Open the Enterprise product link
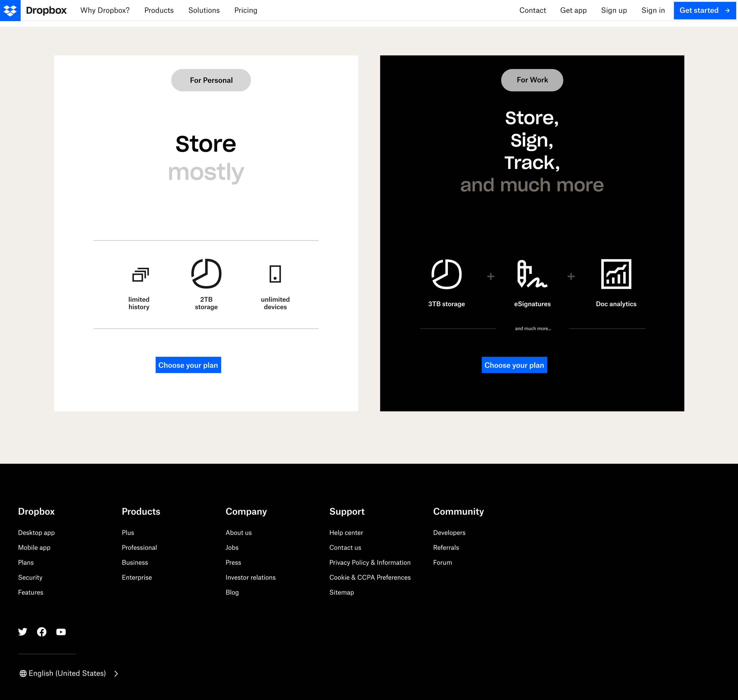Viewport: 738px width, 700px height. click(137, 577)
